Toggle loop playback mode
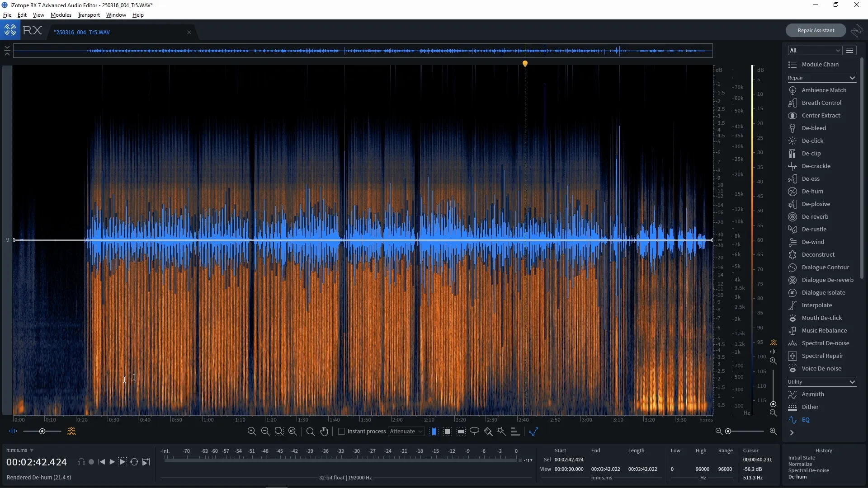This screenshot has height=488, width=868. tap(134, 462)
